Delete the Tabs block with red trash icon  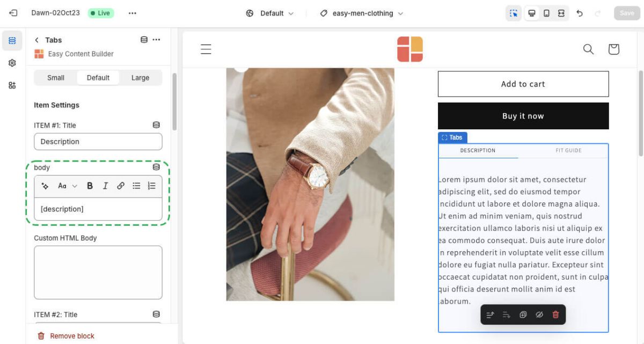(x=555, y=315)
